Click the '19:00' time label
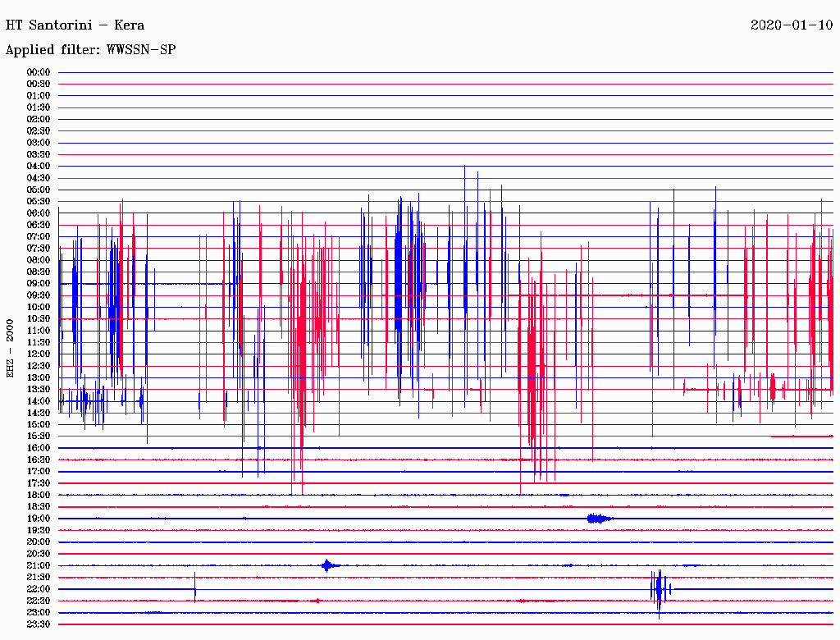 39,519
